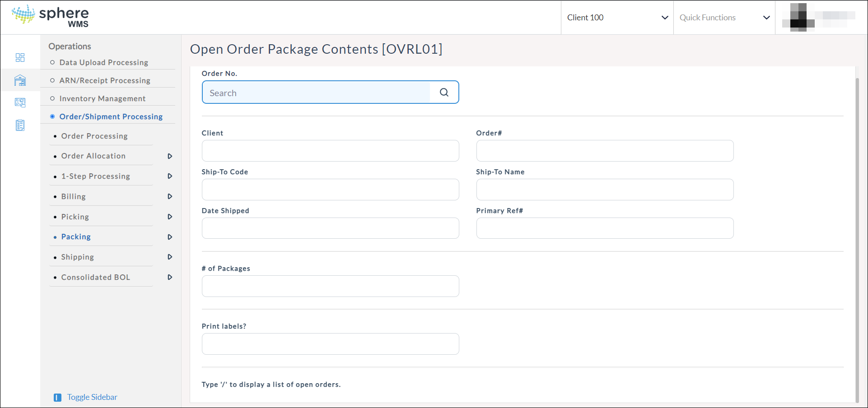Open the dashboard grid icon in left rail
Image resolution: width=868 pixels, height=408 pixels.
pos(20,57)
